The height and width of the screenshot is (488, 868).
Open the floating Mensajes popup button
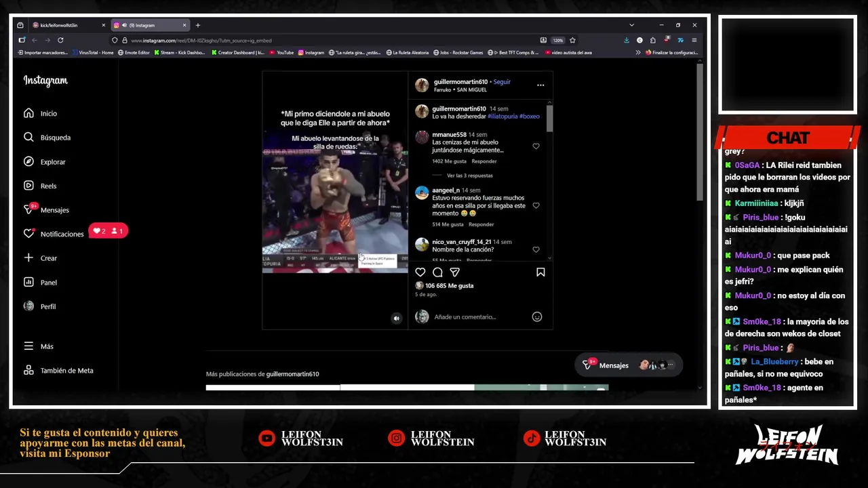click(x=627, y=365)
